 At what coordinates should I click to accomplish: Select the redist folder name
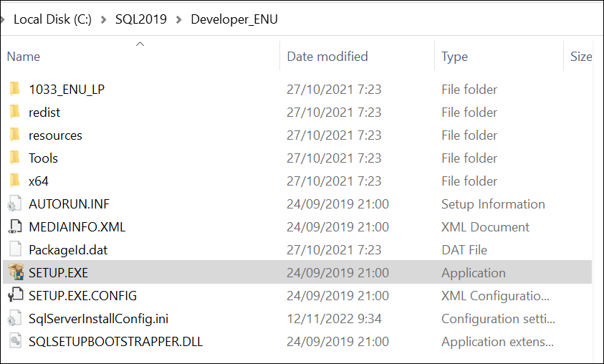[x=44, y=112]
